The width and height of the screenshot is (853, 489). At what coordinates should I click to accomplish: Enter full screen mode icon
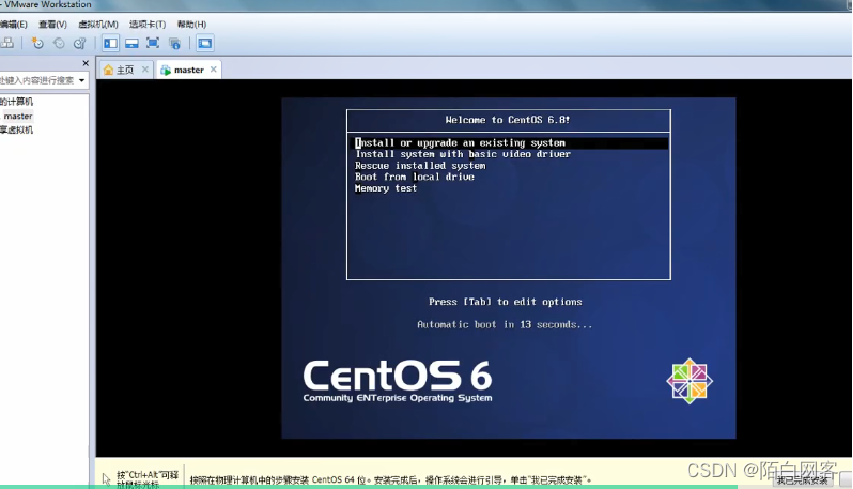point(152,43)
